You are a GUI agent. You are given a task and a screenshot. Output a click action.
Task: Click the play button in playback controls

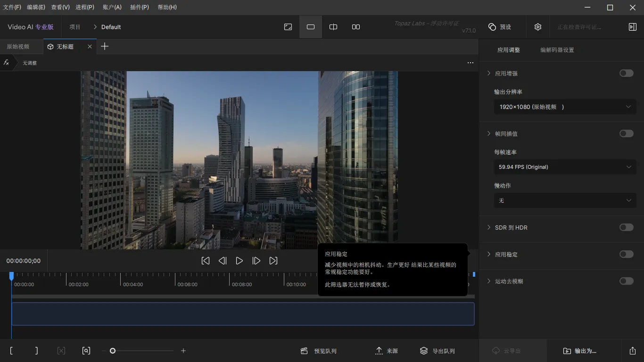pyautogui.click(x=239, y=261)
